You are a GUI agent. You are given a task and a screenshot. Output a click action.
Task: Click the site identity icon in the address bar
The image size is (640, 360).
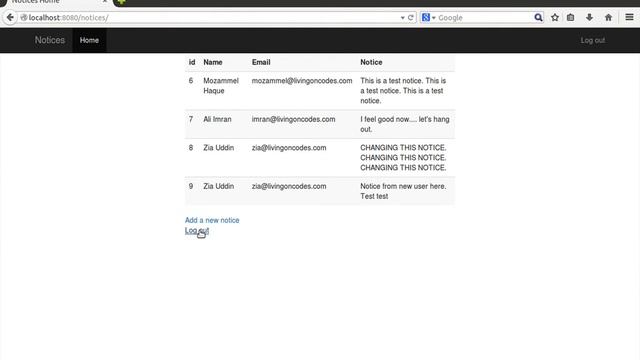click(24, 18)
